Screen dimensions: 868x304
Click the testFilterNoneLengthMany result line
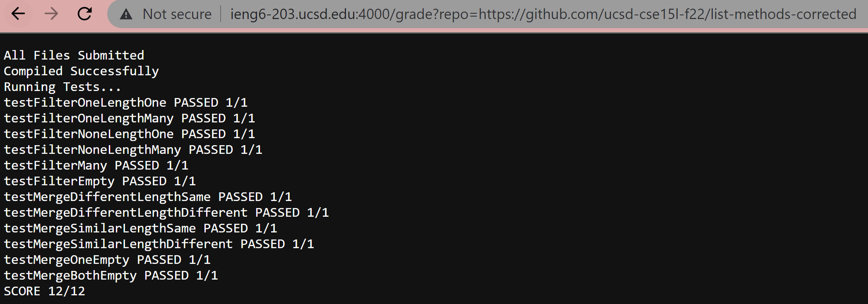click(x=133, y=150)
